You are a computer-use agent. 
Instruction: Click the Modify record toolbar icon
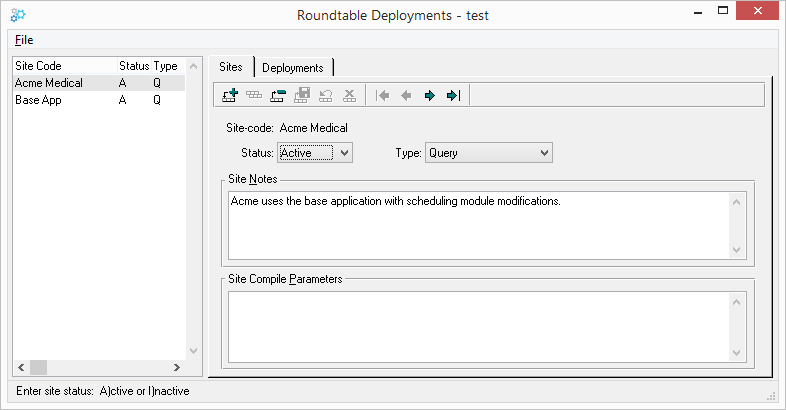point(254,95)
